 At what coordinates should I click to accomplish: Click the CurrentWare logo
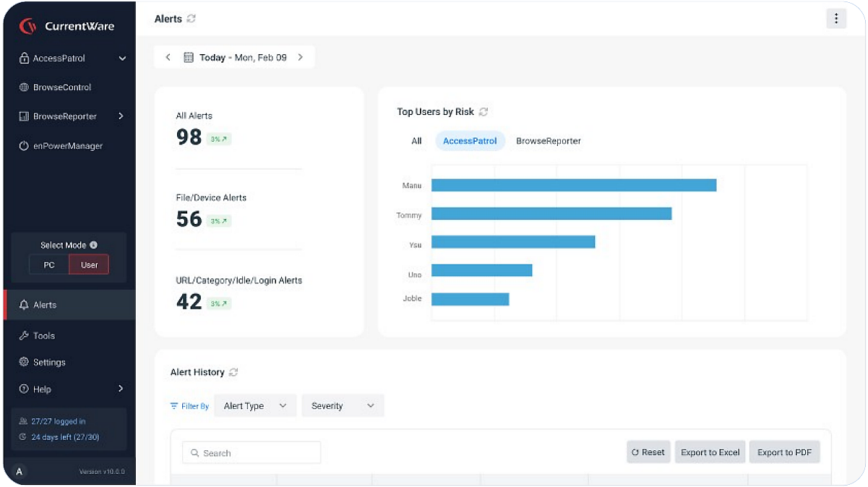click(66, 26)
